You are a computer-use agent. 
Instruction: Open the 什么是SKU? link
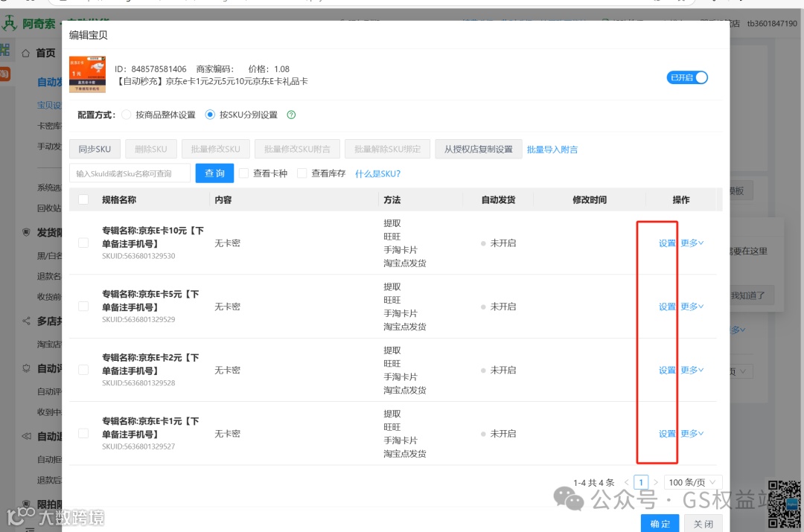377,174
